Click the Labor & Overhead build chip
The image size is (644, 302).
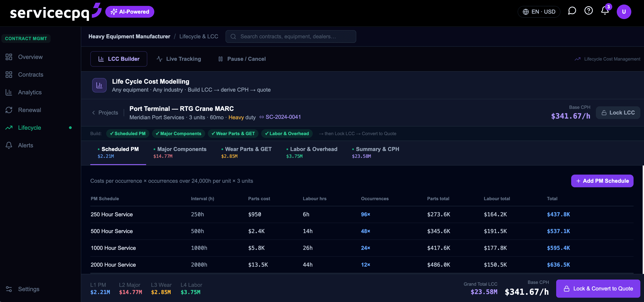coord(287,134)
